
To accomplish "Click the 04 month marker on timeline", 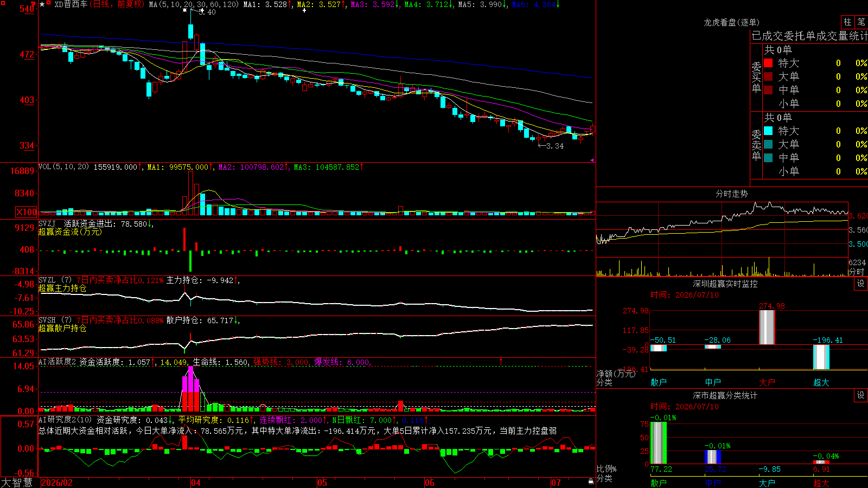I will [195, 483].
